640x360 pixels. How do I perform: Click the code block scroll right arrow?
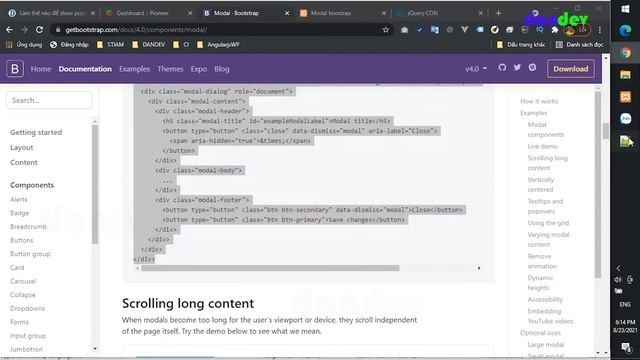(x=479, y=268)
